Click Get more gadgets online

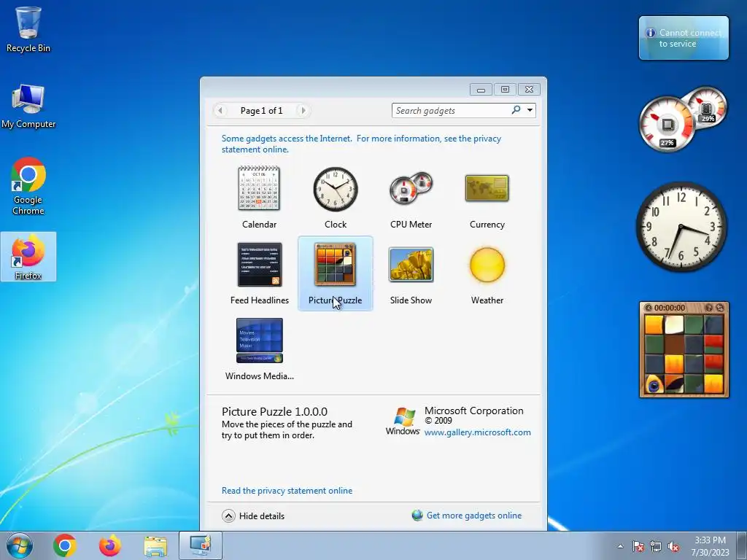(x=474, y=516)
